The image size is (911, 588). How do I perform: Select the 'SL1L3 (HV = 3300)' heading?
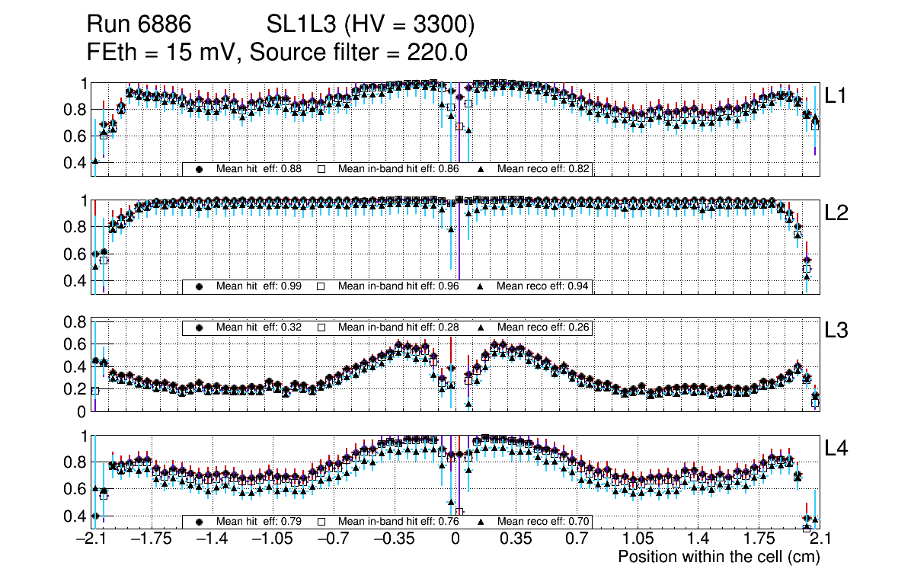[x=371, y=26]
